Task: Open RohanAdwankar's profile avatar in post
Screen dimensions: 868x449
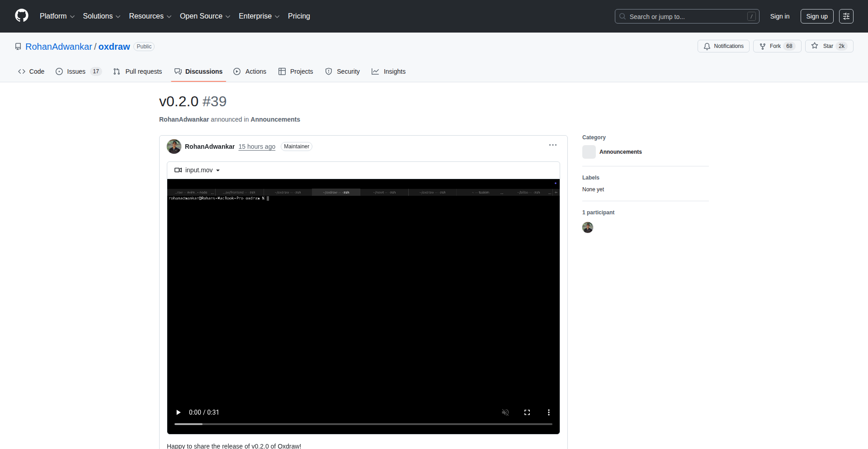Action: coord(174,147)
